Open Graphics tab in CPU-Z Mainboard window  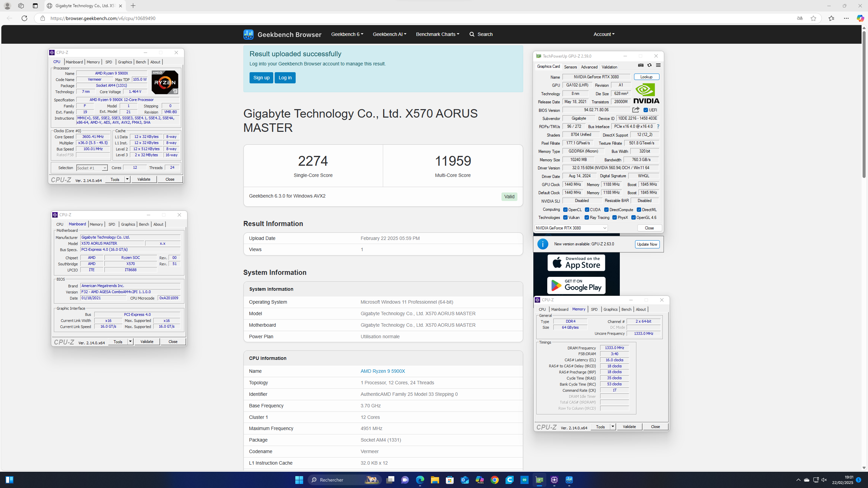pos(128,224)
